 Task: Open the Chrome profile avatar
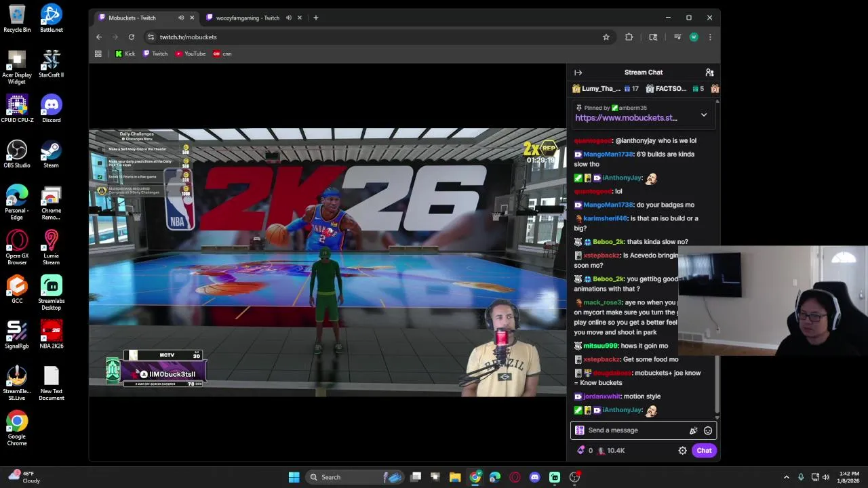[x=693, y=37]
